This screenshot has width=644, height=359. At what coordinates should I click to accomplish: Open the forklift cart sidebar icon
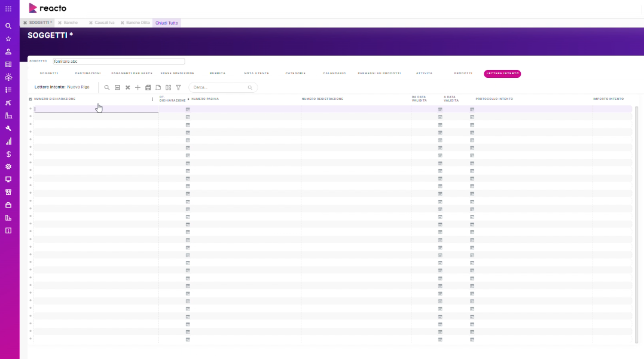pyautogui.click(x=8, y=103)
